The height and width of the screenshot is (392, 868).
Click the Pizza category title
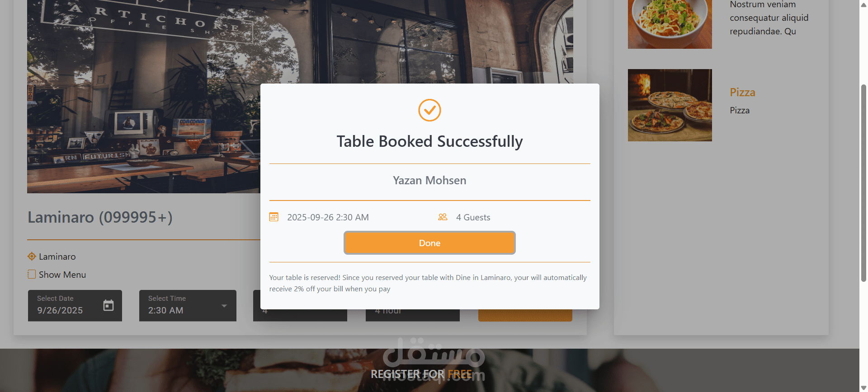click(742, 92)
